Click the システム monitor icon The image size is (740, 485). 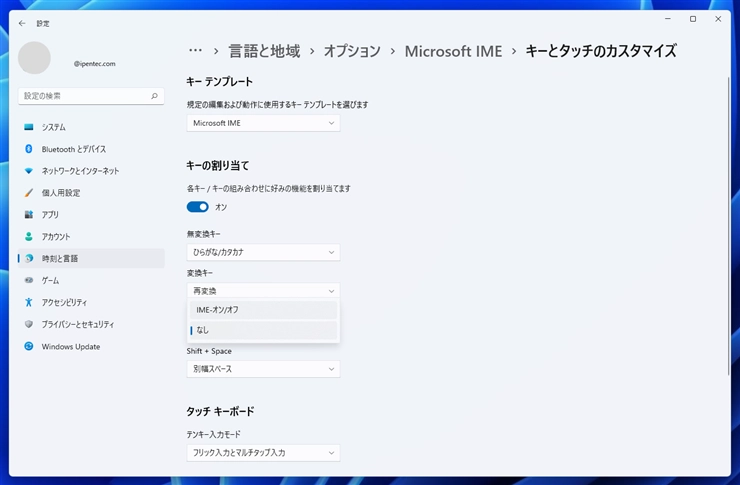[x=29, y=127]
